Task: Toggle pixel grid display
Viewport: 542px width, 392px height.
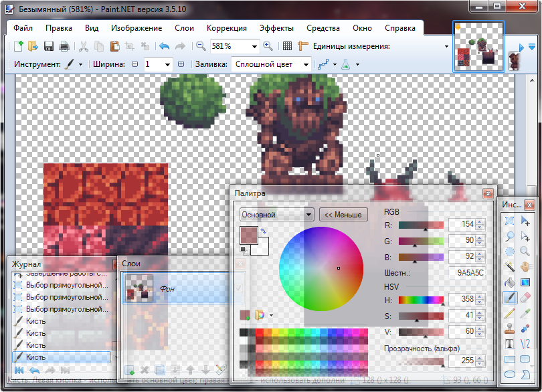Action: pos(287,46)
